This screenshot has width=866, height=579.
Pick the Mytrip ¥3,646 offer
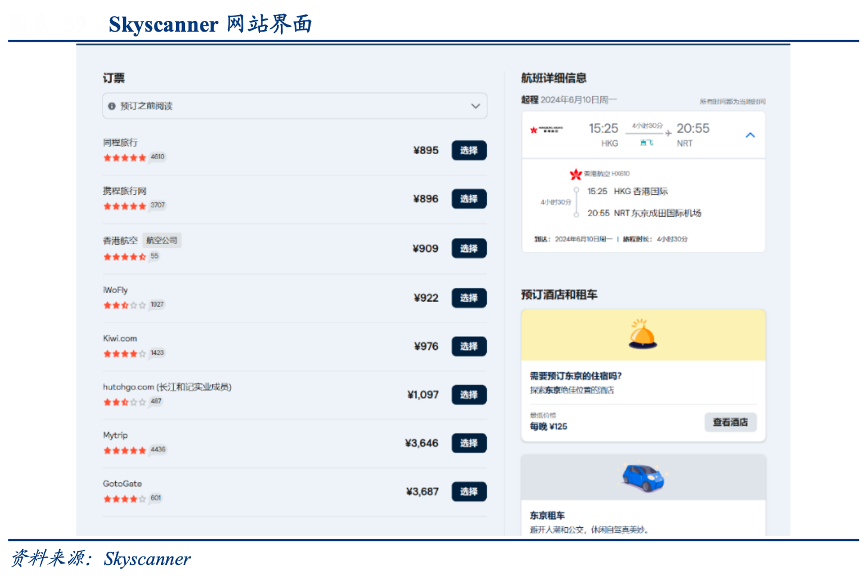[469, 443]
